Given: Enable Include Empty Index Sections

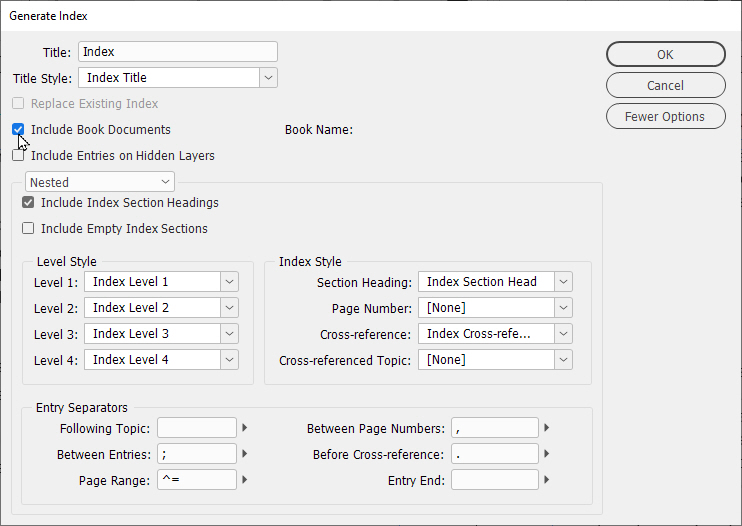Looking at the screenshot, I should click(x=28, y=228).
